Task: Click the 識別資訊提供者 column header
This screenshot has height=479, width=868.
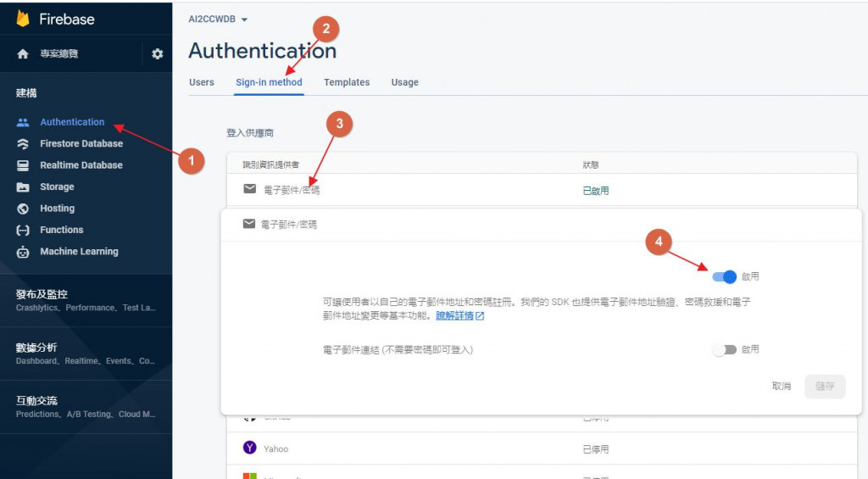Action: 270,164
